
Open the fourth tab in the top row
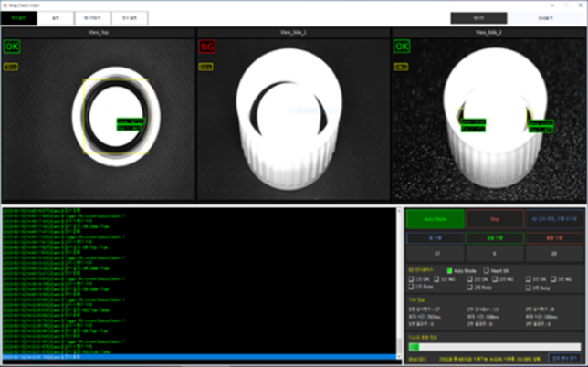pos(130,18)
